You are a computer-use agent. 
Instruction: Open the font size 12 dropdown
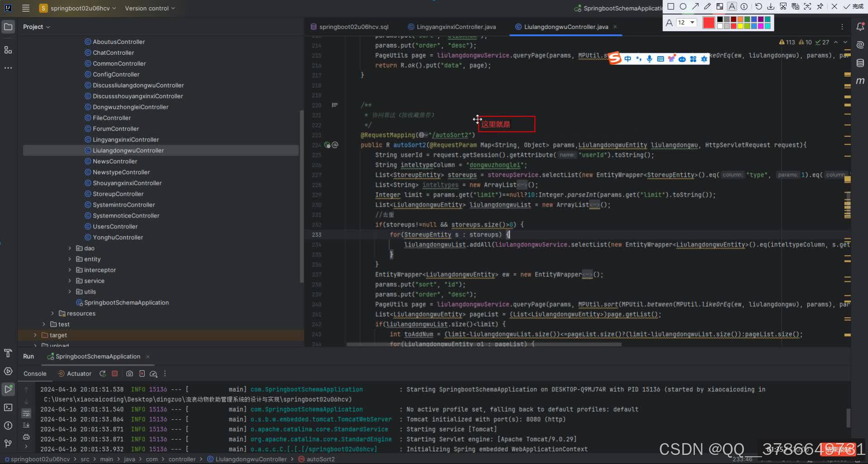[x=686, y=22]
